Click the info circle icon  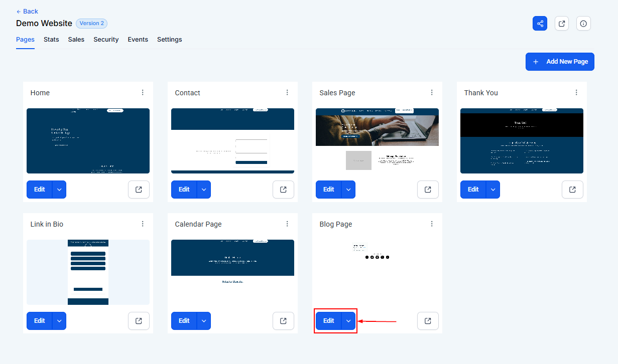click(x=583, y=24)
